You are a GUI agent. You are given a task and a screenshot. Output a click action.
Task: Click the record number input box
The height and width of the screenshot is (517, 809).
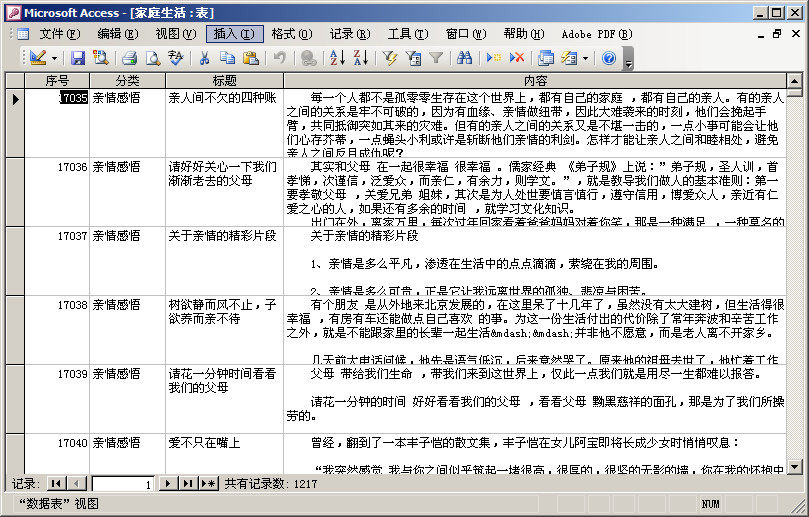(x=122, y=484)
